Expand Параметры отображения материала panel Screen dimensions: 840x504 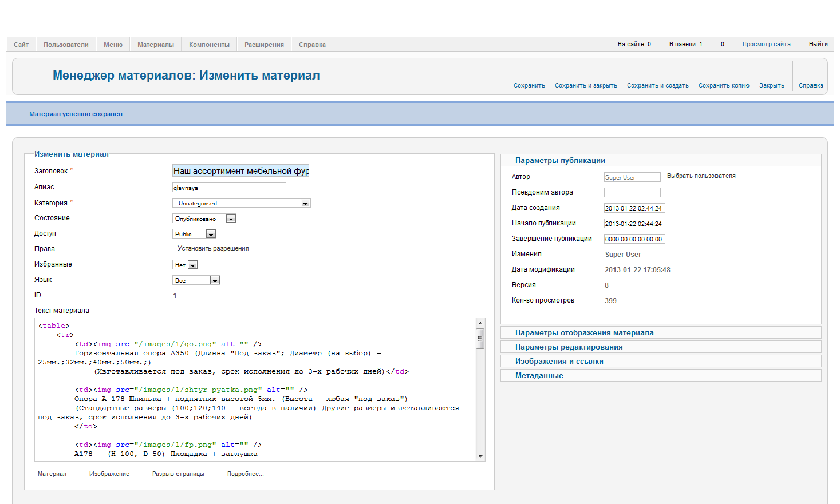tap(584, 332)
